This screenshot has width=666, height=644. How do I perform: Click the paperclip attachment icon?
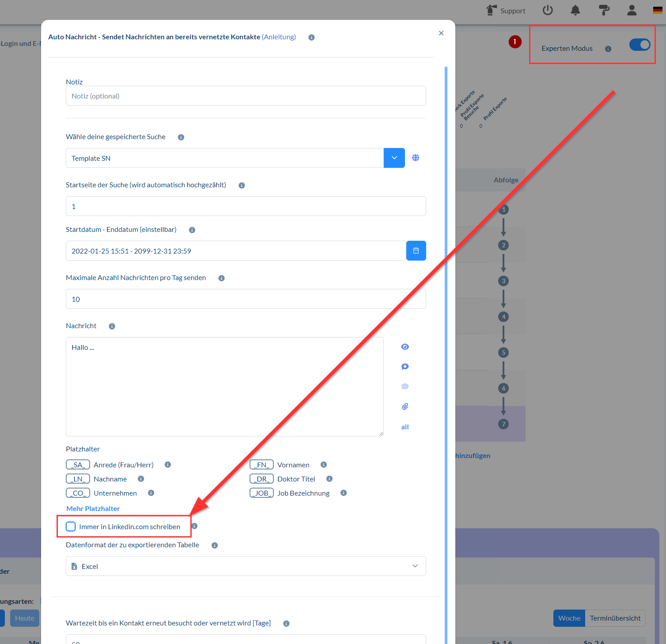[x=405, y=406]
